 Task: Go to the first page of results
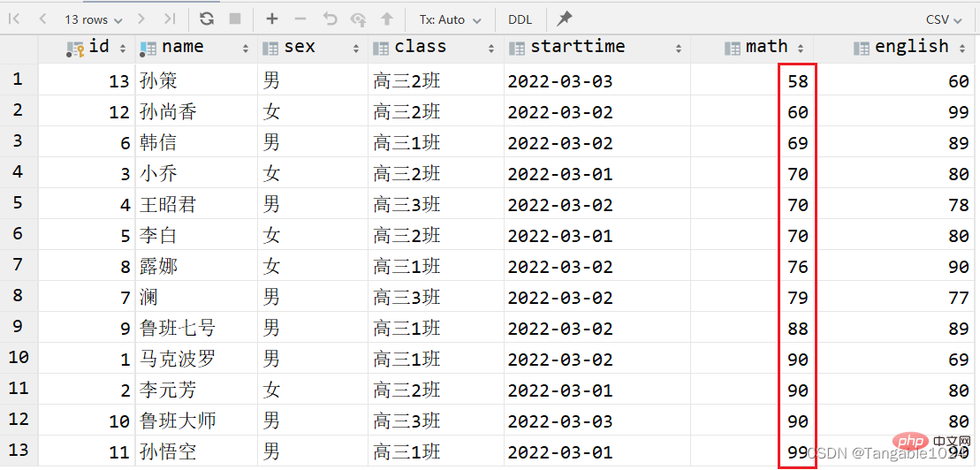pos(14,19)
